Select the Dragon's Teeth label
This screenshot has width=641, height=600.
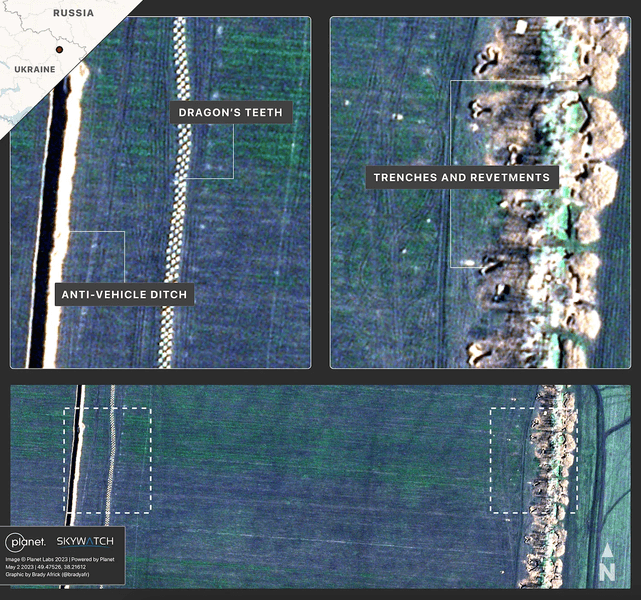[x=231, y=112]
